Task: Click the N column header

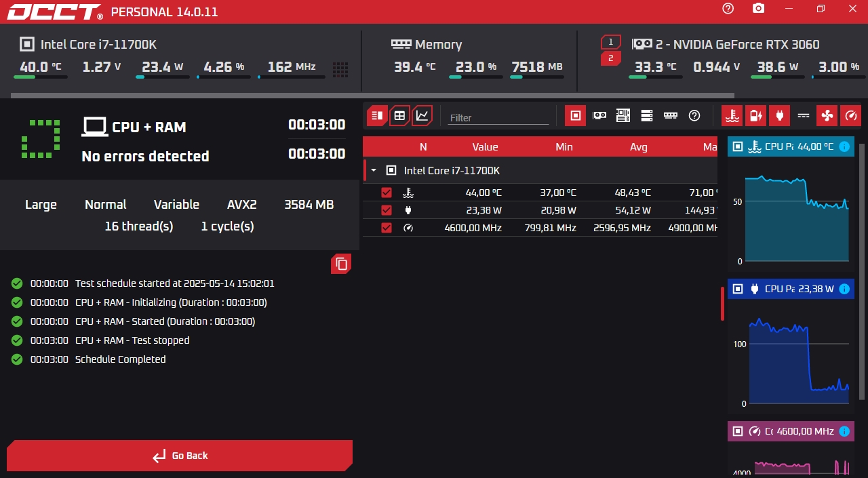Action: [x=423, y=147]
